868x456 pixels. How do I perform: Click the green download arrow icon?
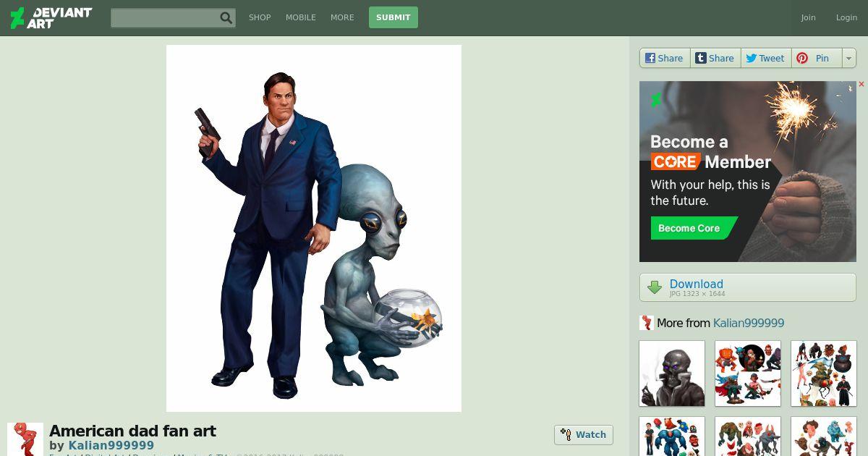pos(655,287)
